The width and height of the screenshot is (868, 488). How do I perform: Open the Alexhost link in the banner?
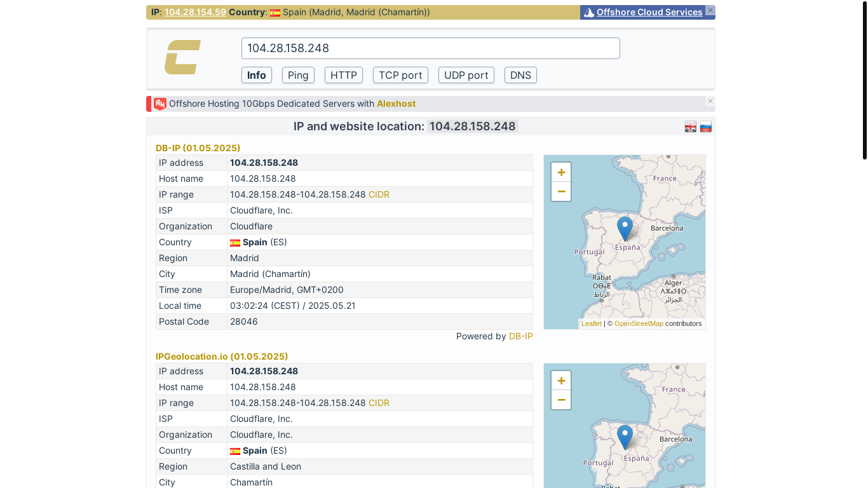397,104
